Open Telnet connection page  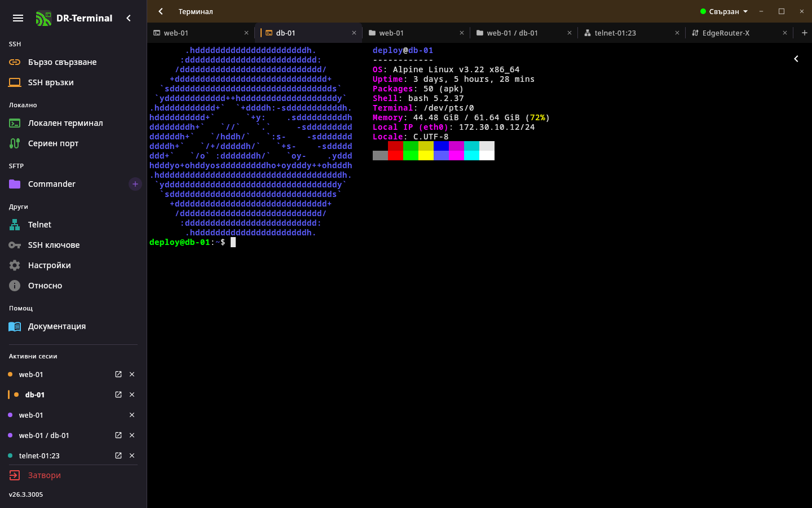pyautogui.click(x=73, y=225)
